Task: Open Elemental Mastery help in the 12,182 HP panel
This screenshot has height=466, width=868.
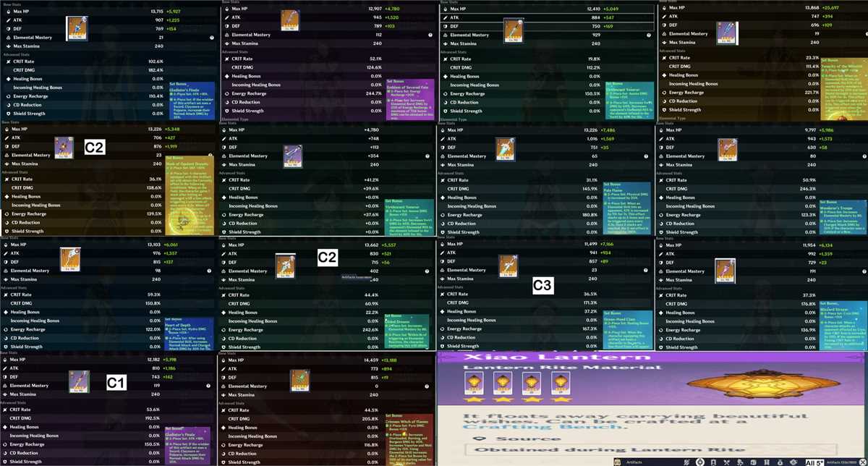Action: (208, 386)
